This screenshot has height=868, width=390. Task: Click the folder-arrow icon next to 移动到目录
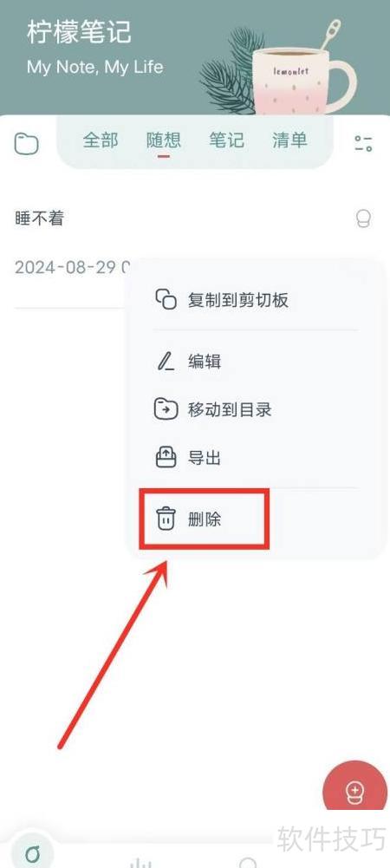(x=166, y=409)
